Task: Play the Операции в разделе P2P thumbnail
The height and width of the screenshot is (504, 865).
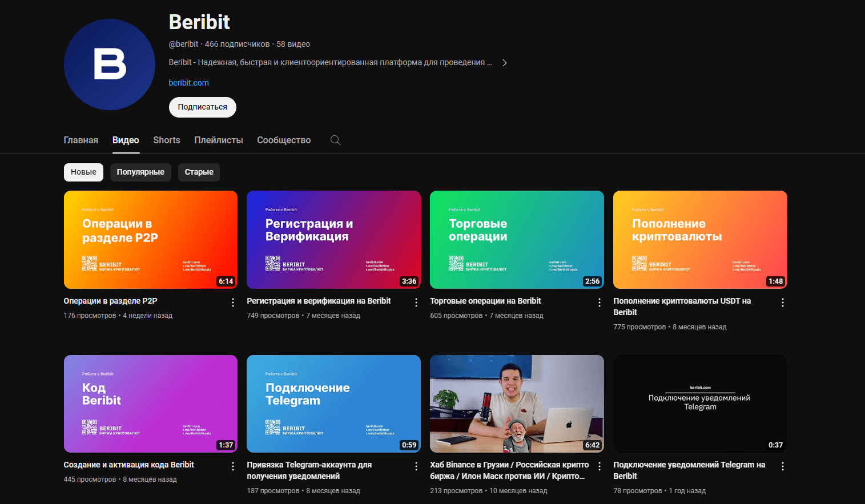Action: pos(151,240)
